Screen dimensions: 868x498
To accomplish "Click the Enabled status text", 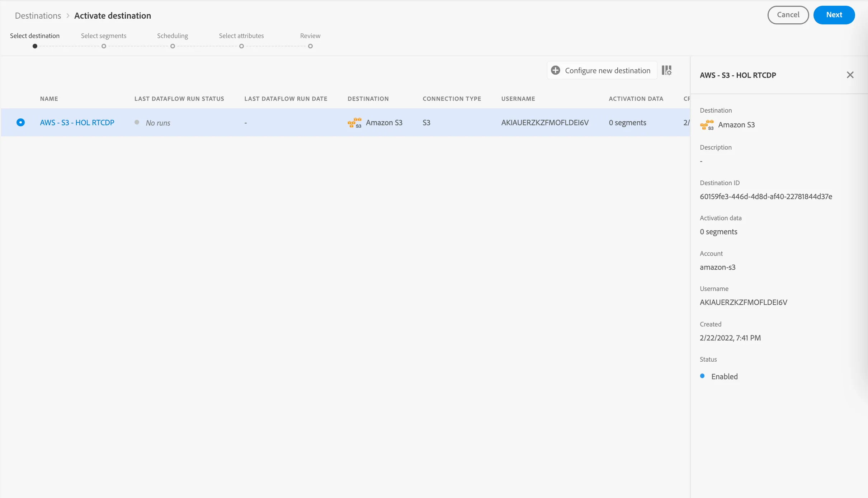I will (725, 376).
